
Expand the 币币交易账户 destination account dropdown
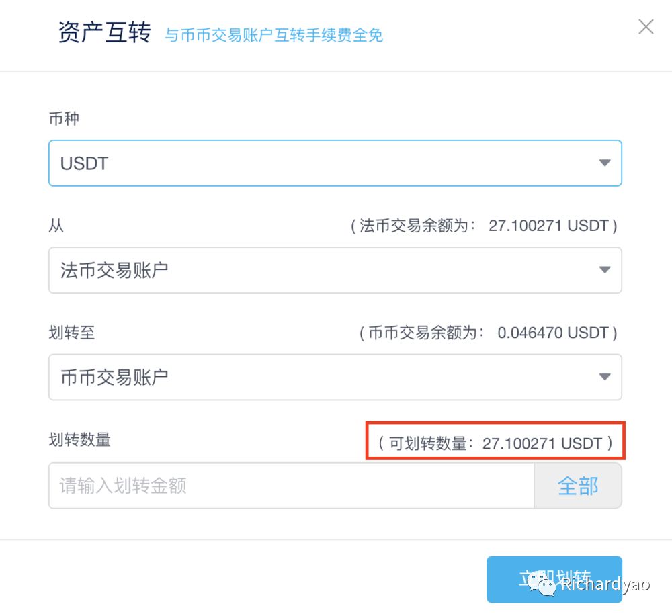(335, 377)
